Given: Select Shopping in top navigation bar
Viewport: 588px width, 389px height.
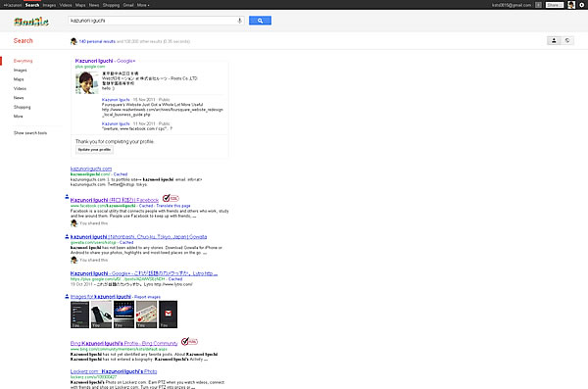Looking at the screenshot, I should (111, 5).
